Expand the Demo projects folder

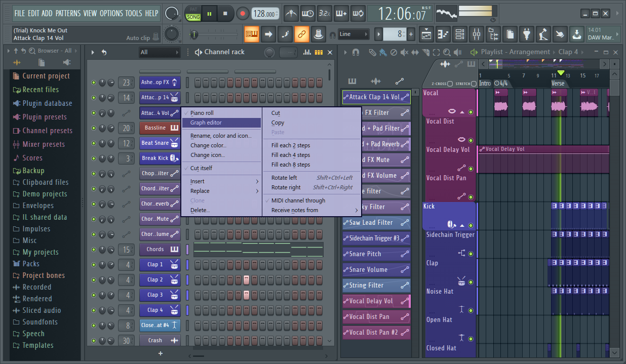[x=45, y=194]
